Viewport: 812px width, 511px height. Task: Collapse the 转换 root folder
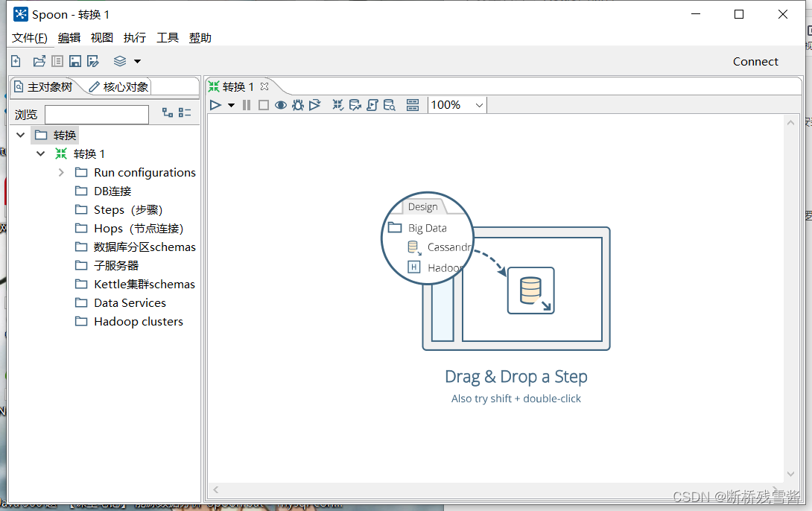[x=21, y=135]
